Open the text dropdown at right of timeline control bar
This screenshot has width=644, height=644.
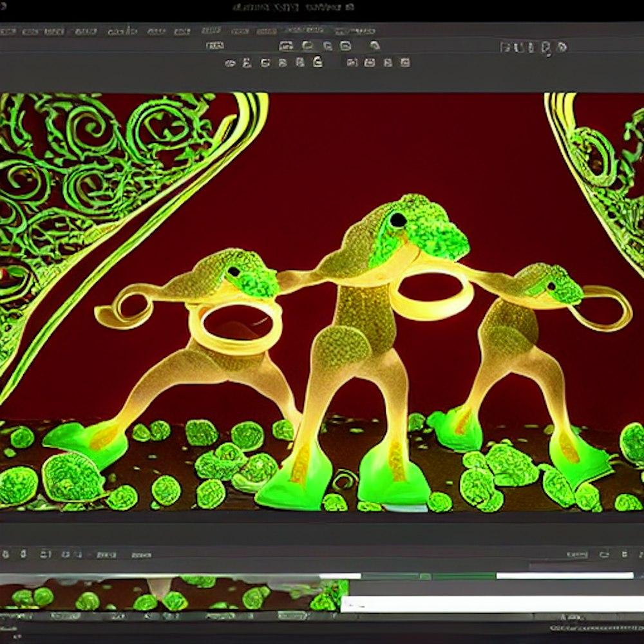click(576, 554)
